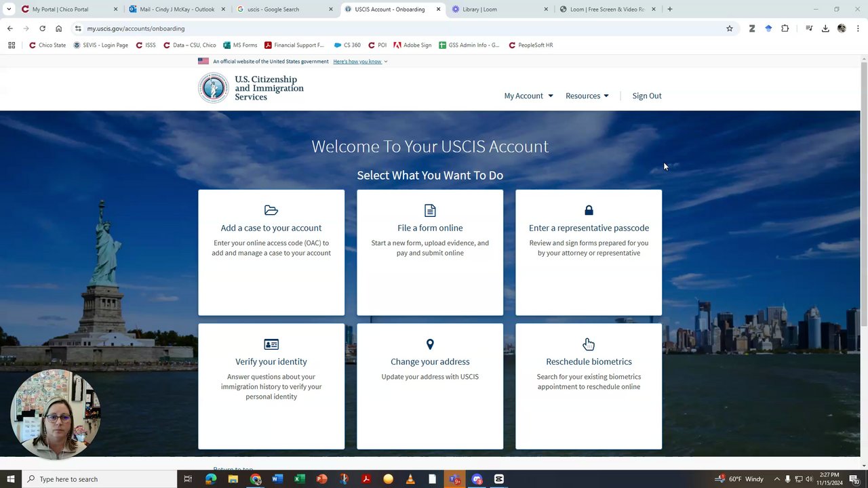This screenshot has height=488, width=868.
Task: Open the Windows Start menu
Action: point(11,479)
